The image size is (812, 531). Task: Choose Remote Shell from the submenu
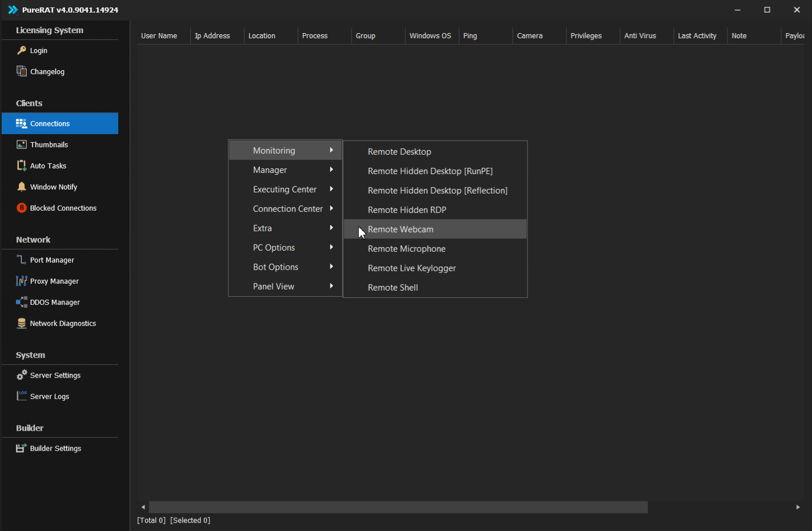click(435, 288)
